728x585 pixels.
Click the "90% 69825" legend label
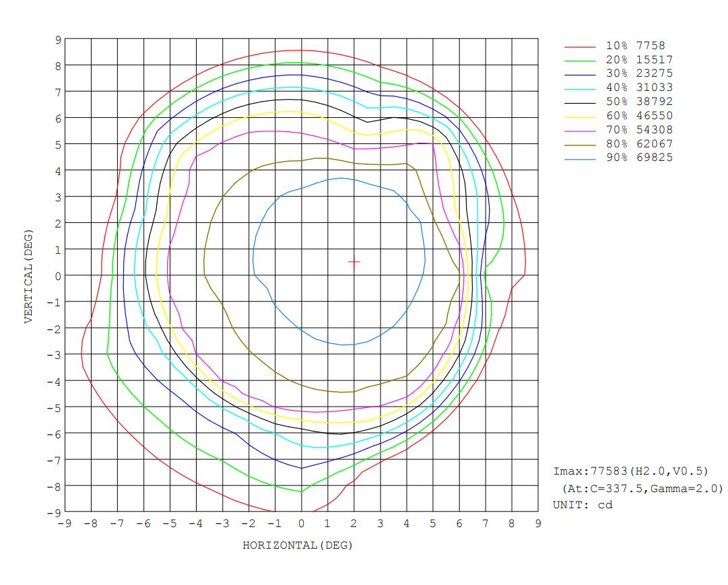point(639,158)
